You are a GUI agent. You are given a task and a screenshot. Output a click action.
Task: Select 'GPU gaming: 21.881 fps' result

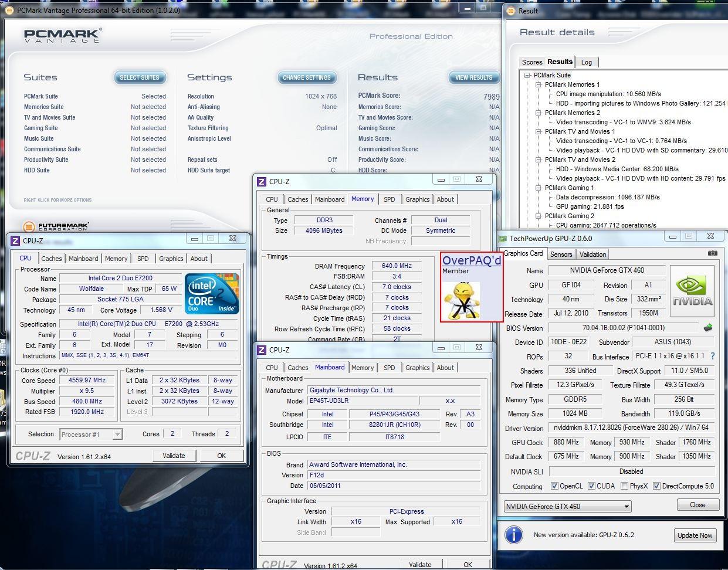[x=590, y=206]
